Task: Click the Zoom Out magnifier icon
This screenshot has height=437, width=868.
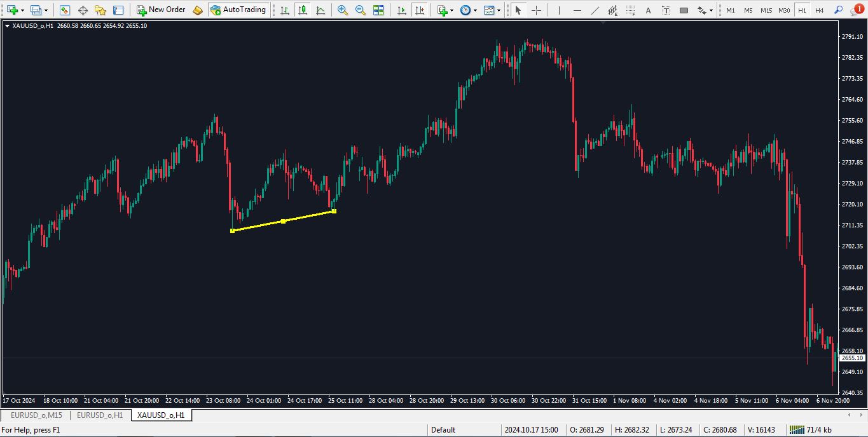Action: [361, 10]
